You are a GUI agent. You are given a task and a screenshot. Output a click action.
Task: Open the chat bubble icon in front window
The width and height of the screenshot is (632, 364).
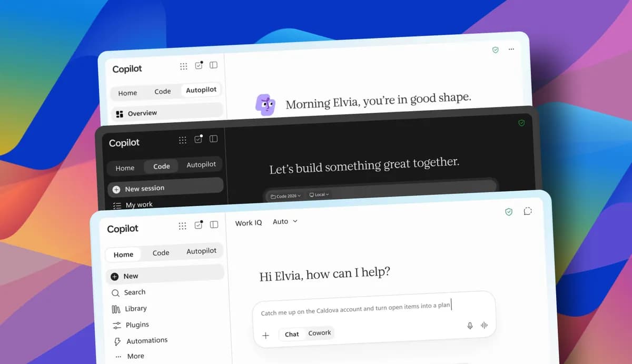(x=528, y=211)
